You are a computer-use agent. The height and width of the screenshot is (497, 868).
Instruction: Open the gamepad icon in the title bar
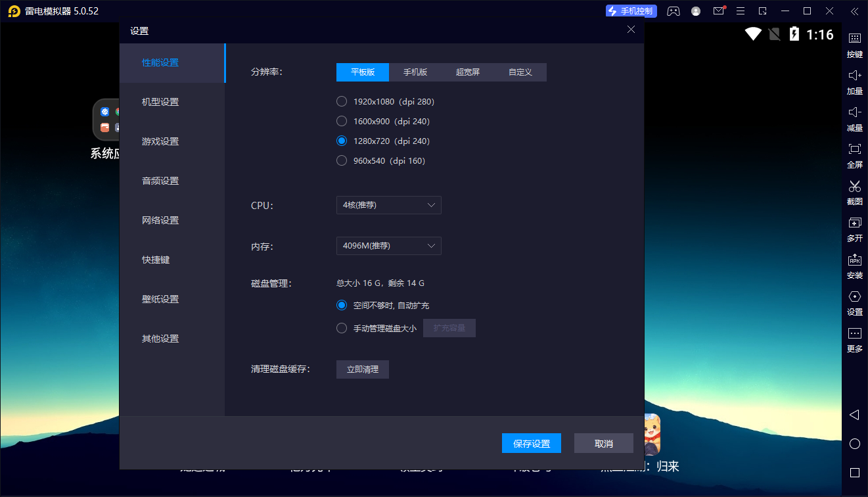(x=674, y=11)
